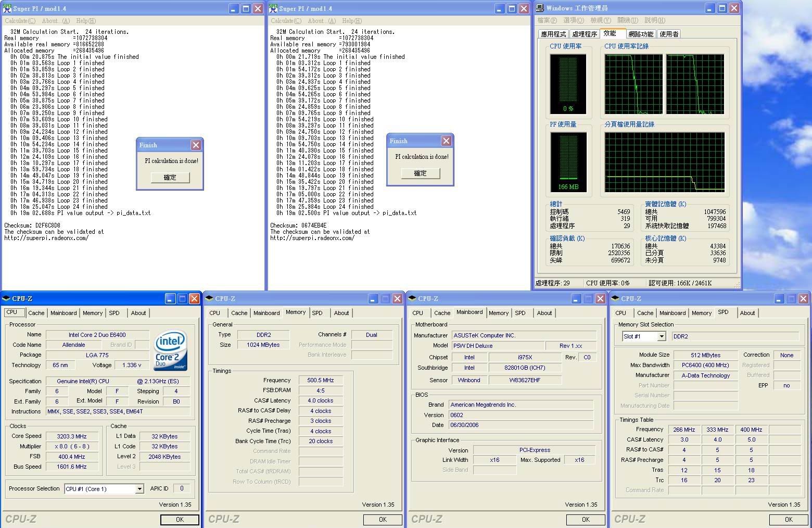The width and height of the screenshot is (812, 528).
Task: Open the 檔案 menu in Task Manager
Action: (x=547, y=20)
